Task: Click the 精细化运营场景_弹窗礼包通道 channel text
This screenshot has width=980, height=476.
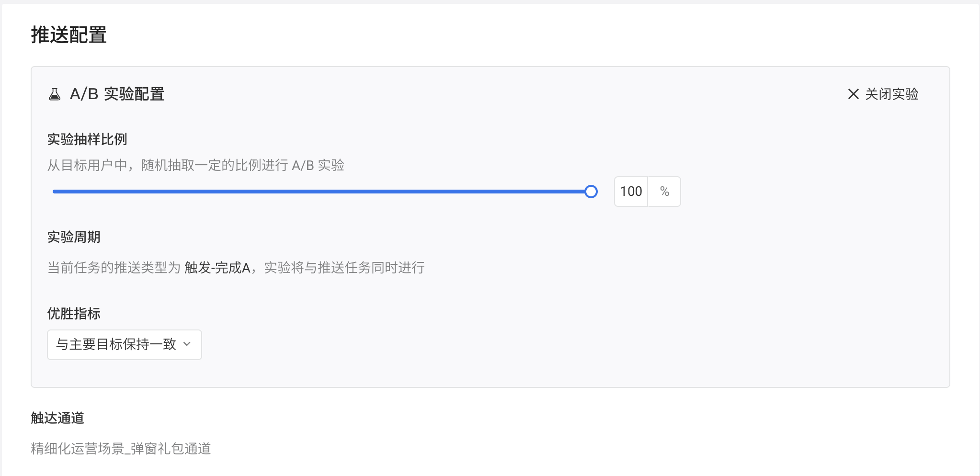Action: (121, 449)
